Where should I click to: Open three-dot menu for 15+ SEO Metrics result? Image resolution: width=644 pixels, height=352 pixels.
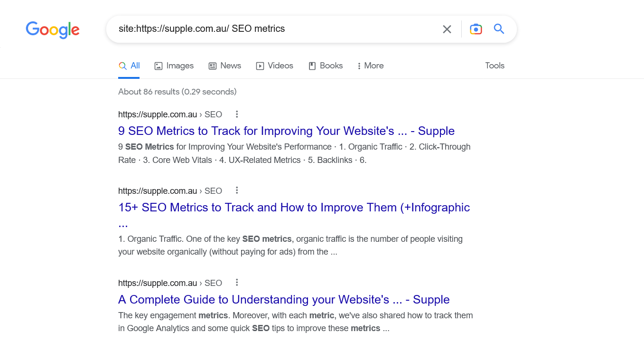tap(237, 190)
